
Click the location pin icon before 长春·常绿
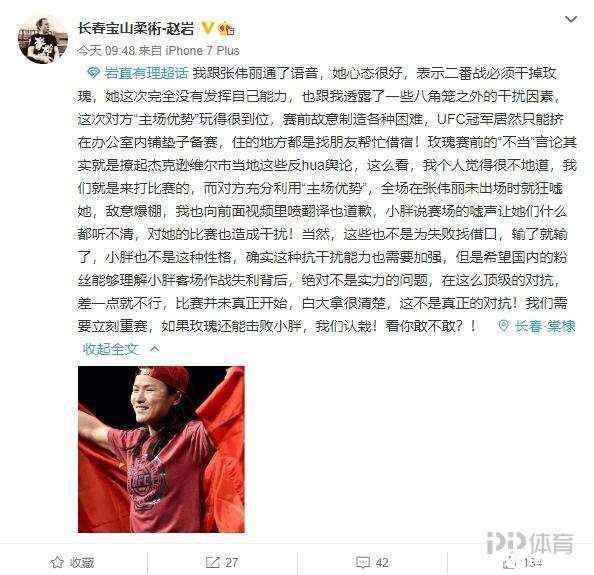coord(503,326)
